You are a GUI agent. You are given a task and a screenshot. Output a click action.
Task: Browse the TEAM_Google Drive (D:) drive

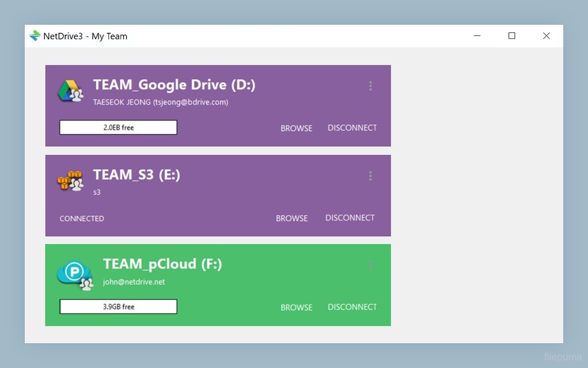click(296, 128)
